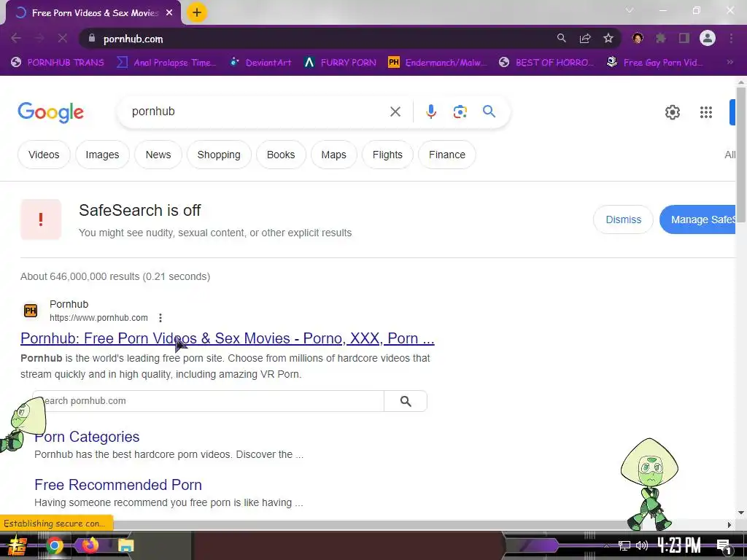
Task: Click the search text field containing the query
Action: click(x=258, y=112)
